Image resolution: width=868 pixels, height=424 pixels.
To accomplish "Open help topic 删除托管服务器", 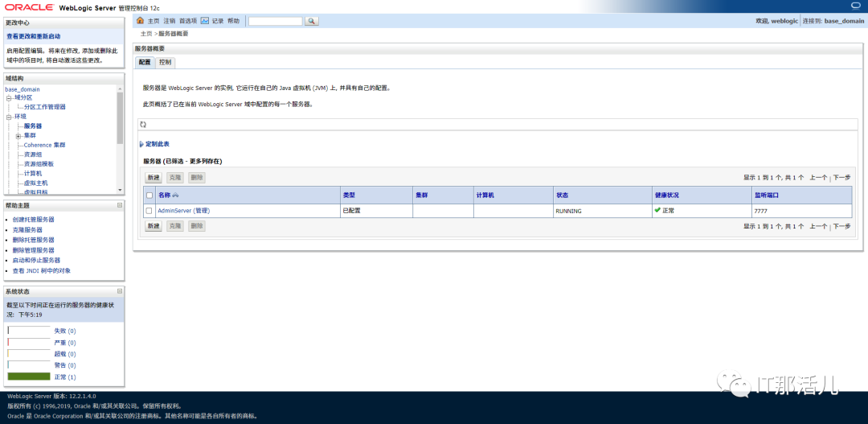I will pos(33,240).
